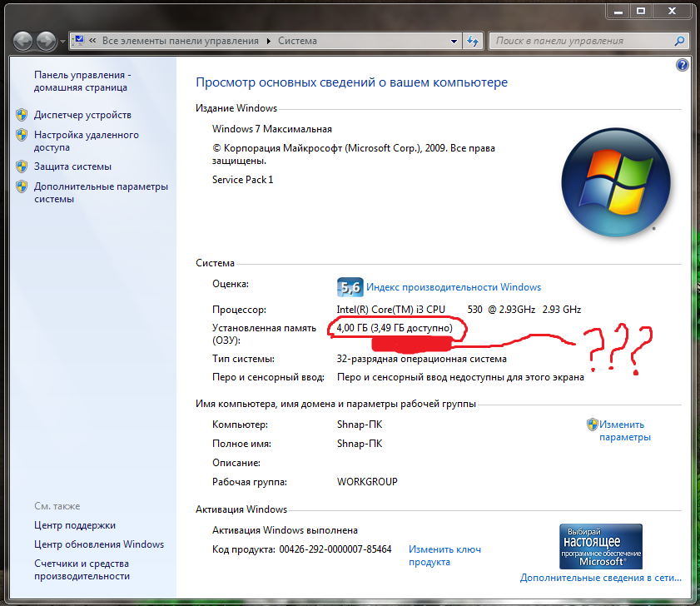Image resolution: width=700 pixels, height=606 pixels.
Task: Open 'Индекс производительности Windows' link
Action: (x=454, y=287)
